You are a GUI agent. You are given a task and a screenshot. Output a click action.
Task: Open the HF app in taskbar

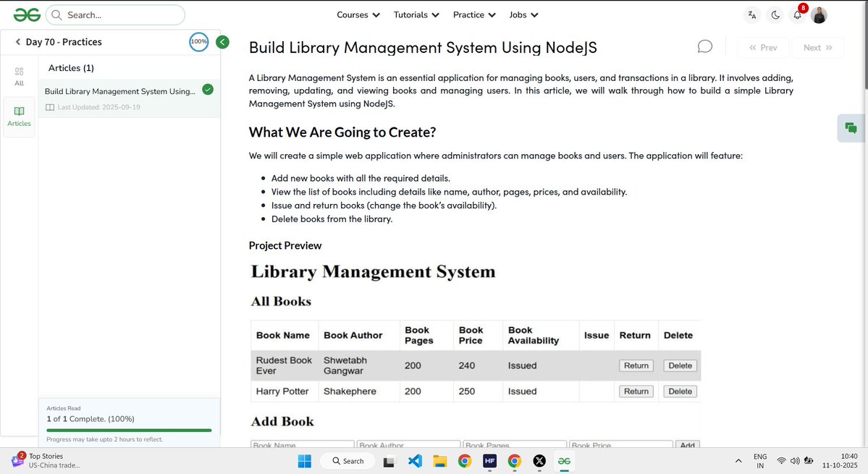pos(489,461)
